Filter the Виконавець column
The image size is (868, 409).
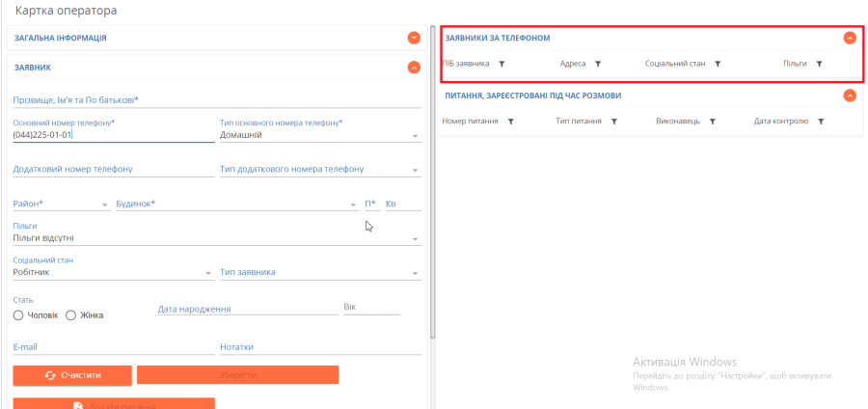pyautogui.click(x=712, y=122)
